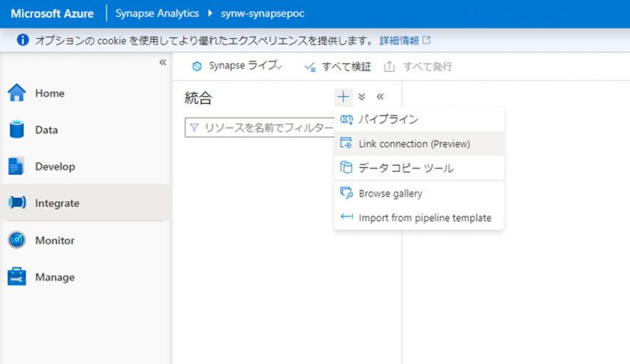630x364 pixels.
Task: Open the Develop hub document icon
Action: (16, 167)
